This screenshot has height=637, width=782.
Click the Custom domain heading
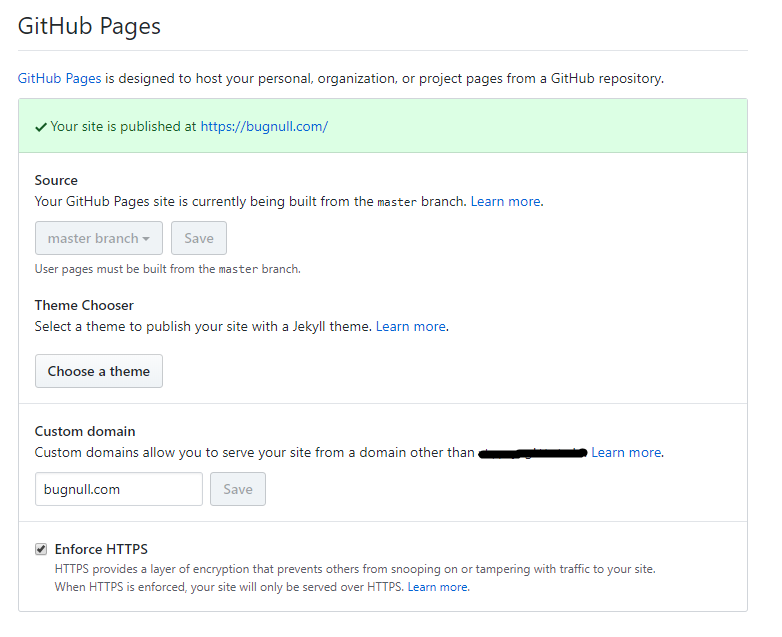85,431
